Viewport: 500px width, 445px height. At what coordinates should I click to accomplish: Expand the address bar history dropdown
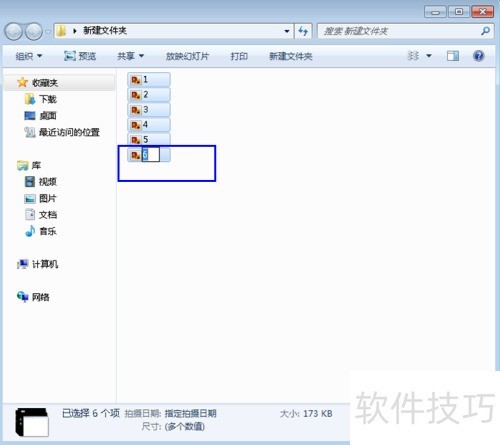(287, 31)
